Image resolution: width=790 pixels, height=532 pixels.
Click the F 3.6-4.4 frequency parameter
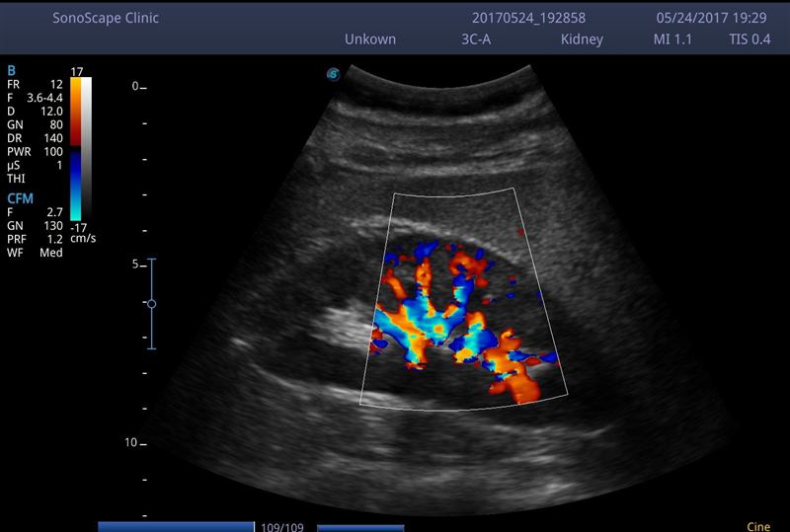[x=35, y=98]
